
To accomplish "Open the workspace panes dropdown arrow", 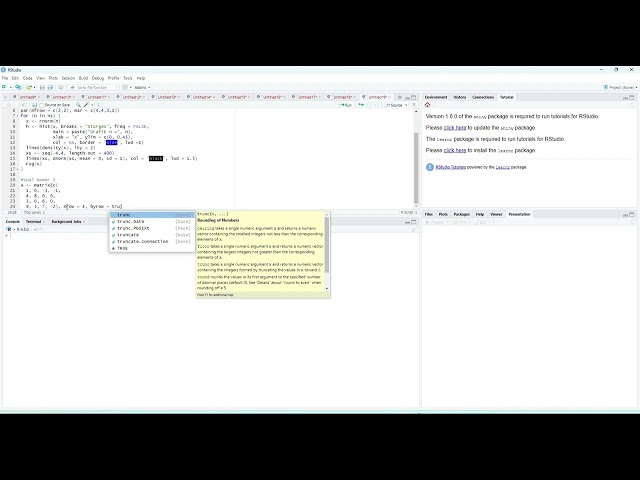I will (x=130, y=87).
